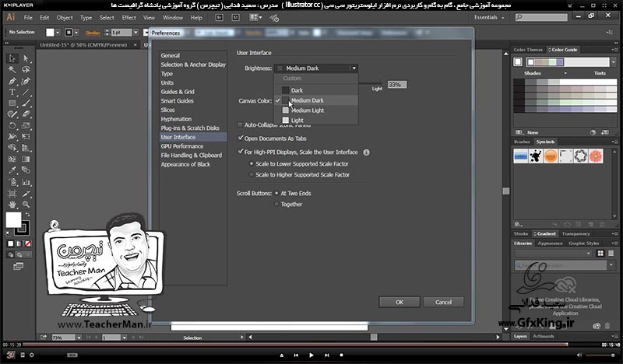Select the Gradient tool
This screenshot has width=623, height=364.
26,159
